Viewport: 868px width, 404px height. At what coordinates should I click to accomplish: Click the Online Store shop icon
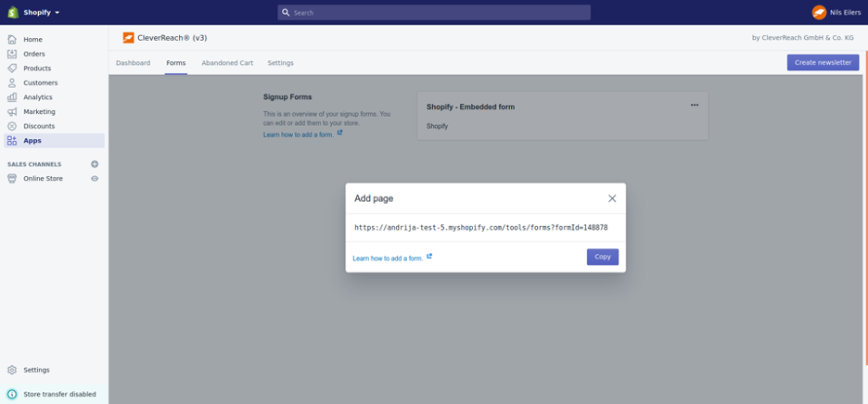click(12, 178)
